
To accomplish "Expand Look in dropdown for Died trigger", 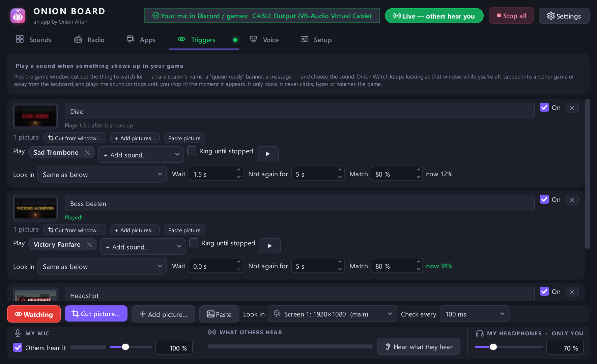I will click(x=102, y=175).
